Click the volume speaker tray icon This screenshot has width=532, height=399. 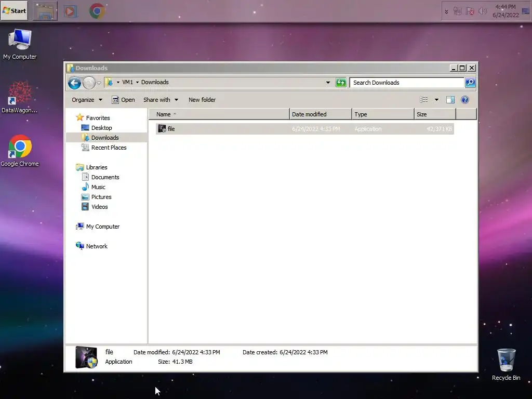coord(482,11)
